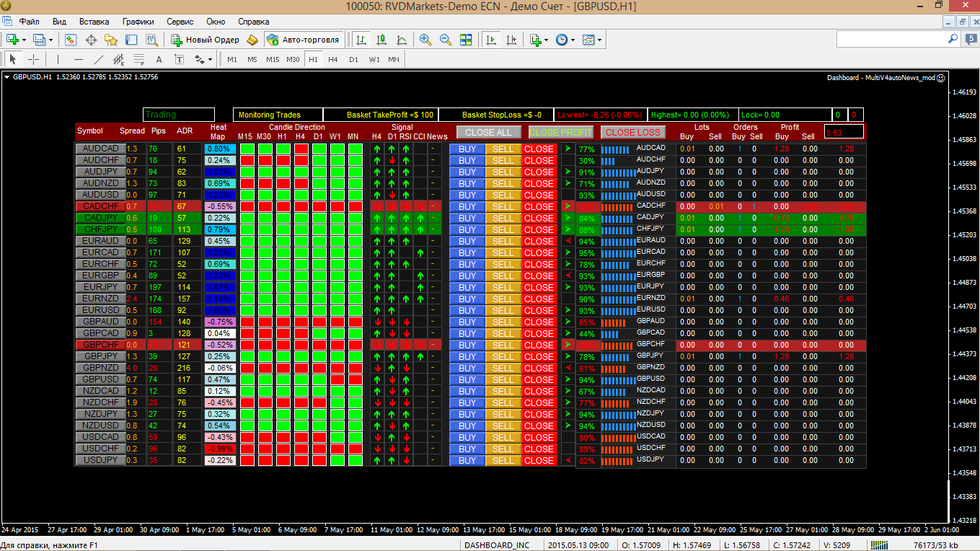The height and width of the screenshot is (551, 980).
Task: Click SELL in the EURUSD row
Action: [503, 310]
